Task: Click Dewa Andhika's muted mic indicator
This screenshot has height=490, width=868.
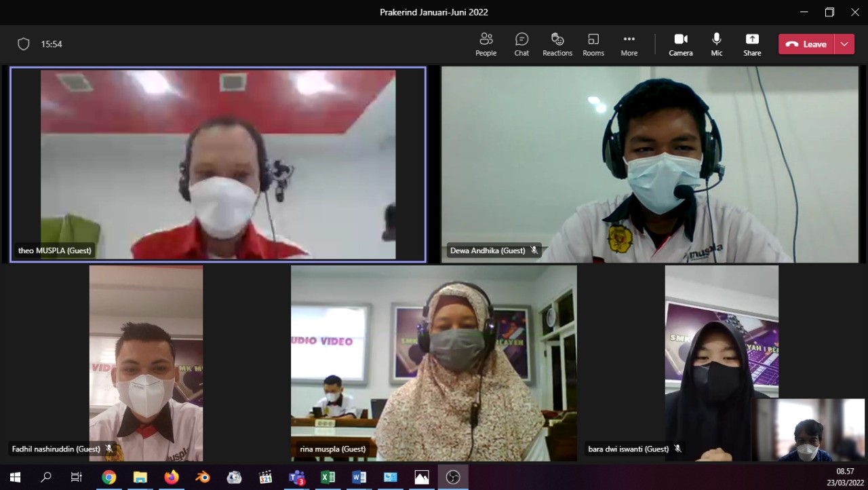Action: (x=534, y=250)
